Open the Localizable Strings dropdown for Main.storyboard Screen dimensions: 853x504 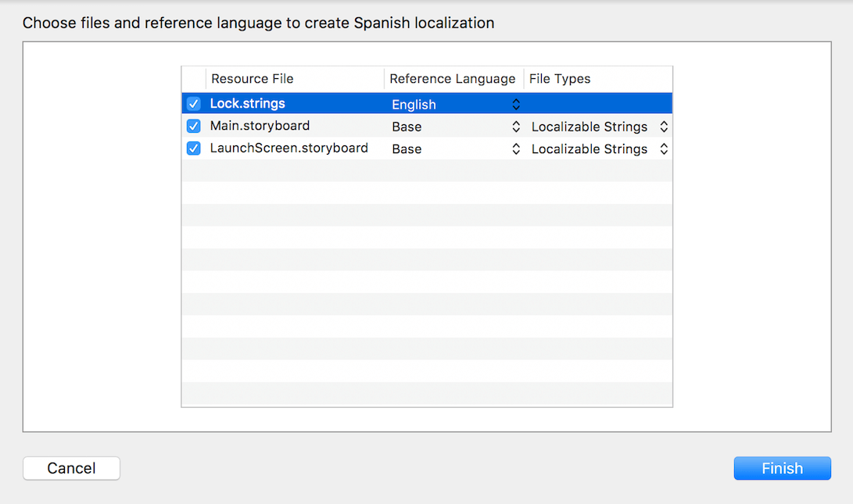(664, 126)
